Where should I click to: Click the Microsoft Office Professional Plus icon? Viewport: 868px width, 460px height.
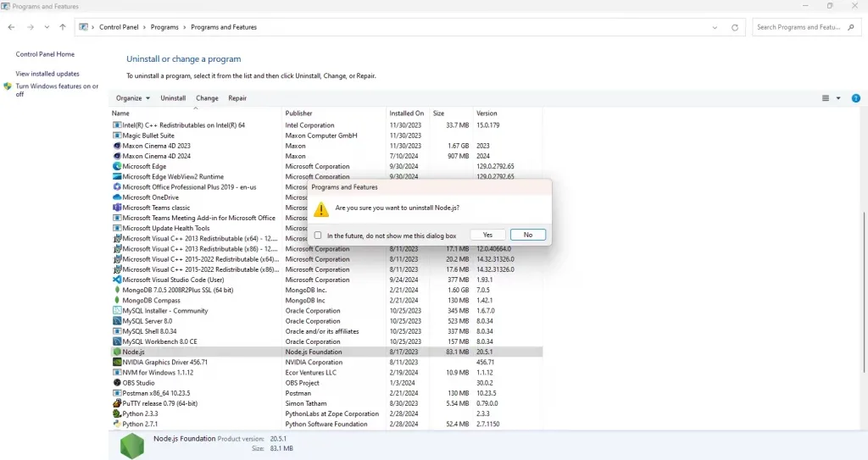point(117,187)
